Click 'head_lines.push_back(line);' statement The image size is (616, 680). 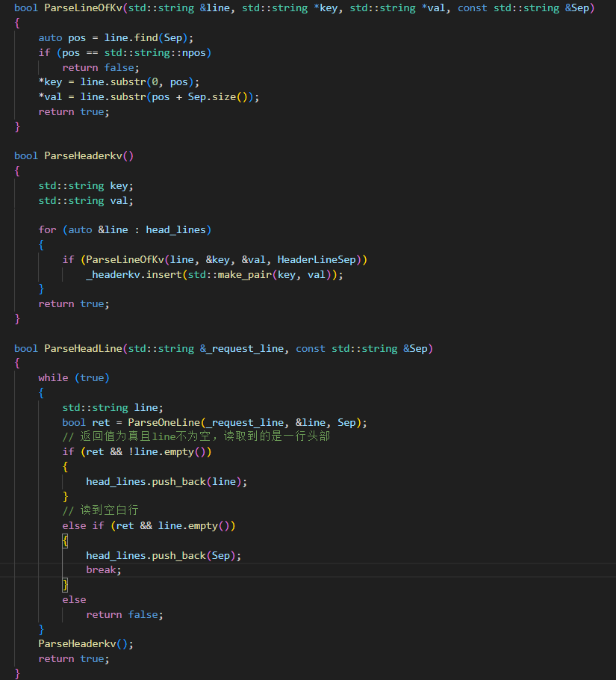(x=167, y=481)
